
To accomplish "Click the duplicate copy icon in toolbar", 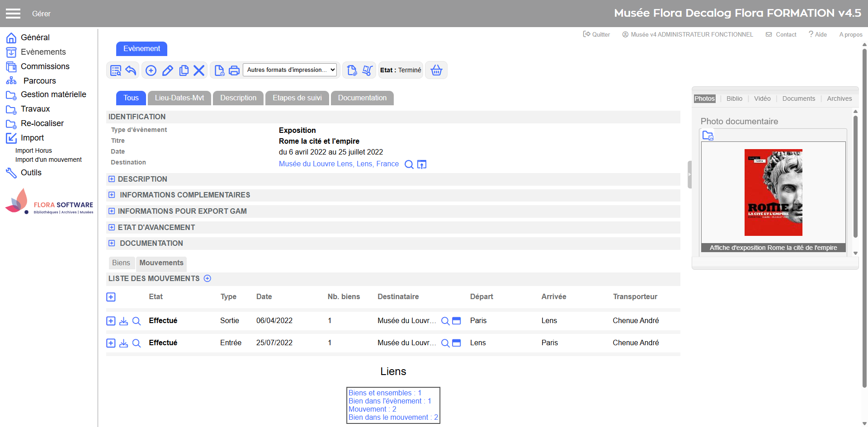I will 184,70.
